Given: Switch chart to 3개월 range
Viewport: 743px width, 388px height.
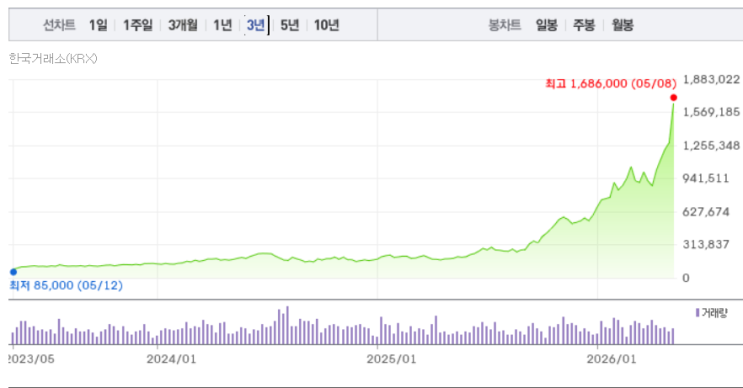Looking at the screenshot, I should pos(183,25).
